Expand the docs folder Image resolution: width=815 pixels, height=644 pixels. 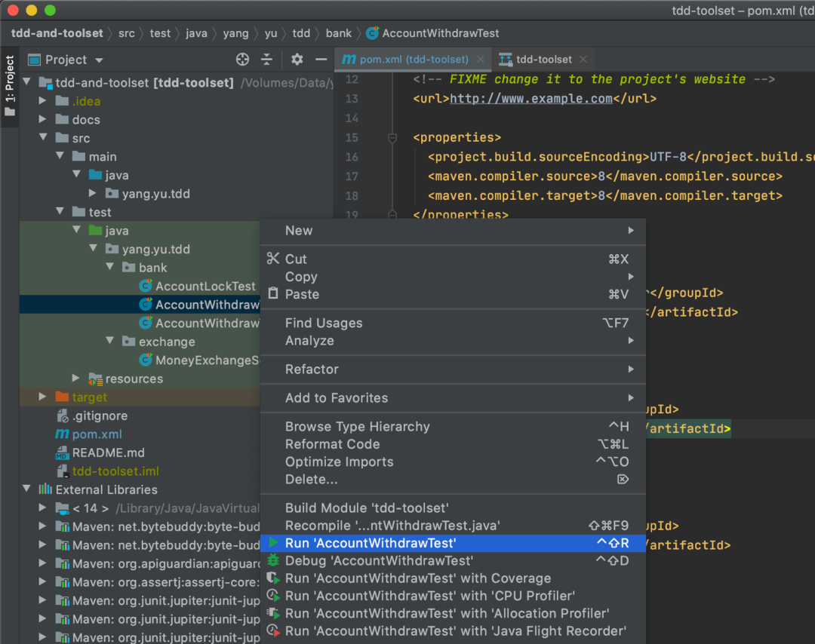(42, 119)
